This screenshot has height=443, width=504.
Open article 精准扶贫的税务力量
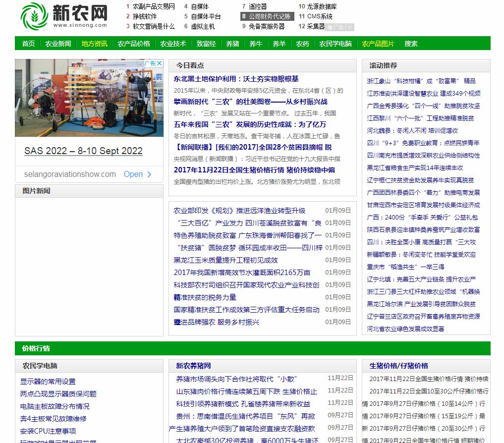pyautogui.click(x=205, y=297)
